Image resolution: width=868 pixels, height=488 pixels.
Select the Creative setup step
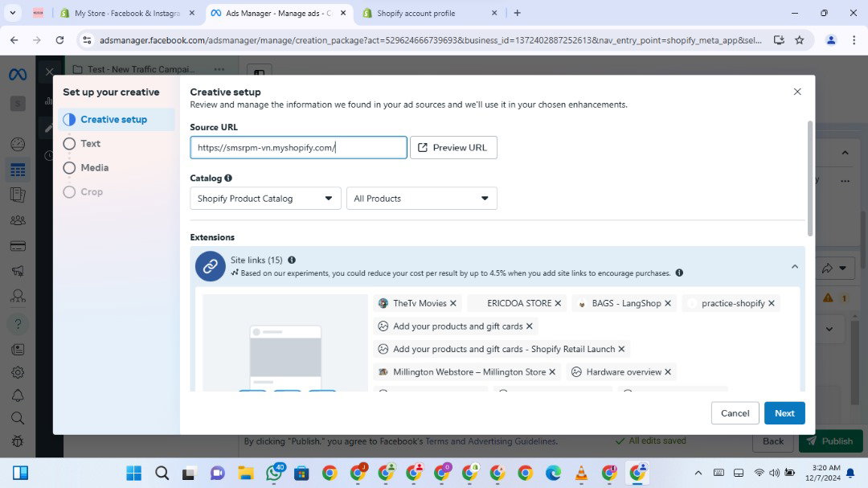(x=117, y=119)
